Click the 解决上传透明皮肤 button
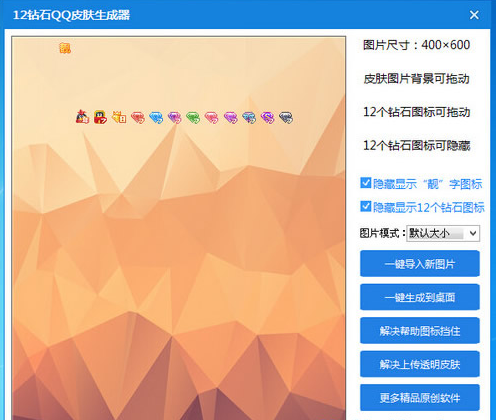This screenshot has height=420, width=497. click(x=420, y=364)
